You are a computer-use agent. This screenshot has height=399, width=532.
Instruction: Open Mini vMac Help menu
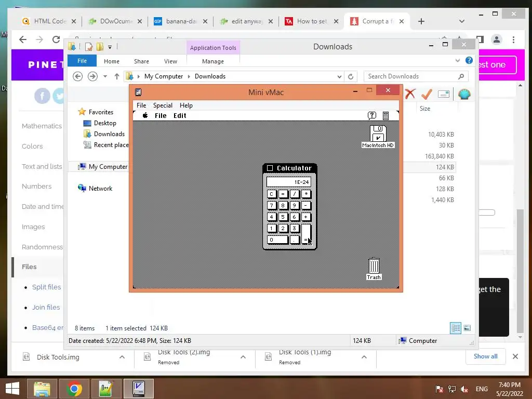point(186,105)
